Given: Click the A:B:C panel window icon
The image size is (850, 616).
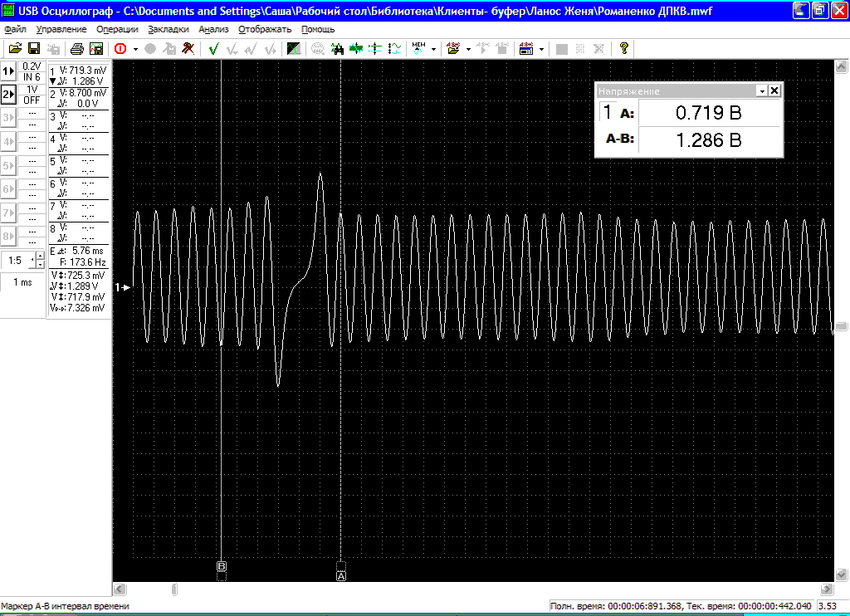Looking at the screenshot, I should tap(526, 49).
